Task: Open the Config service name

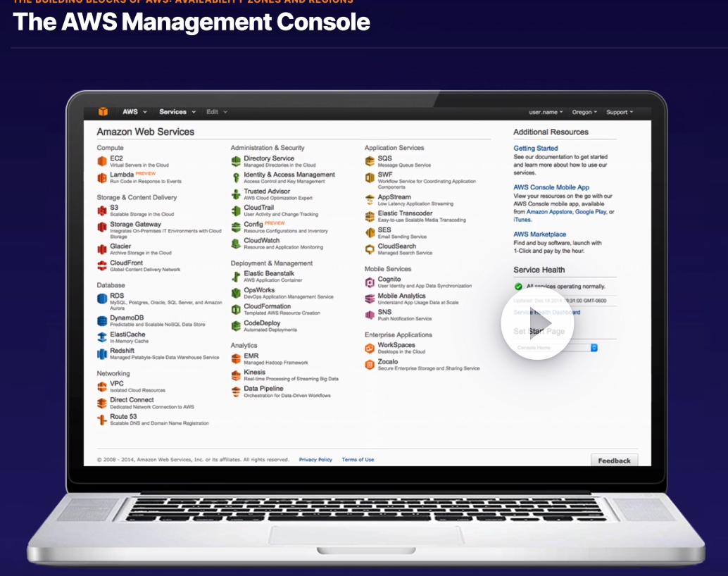Action: point(253,224)
